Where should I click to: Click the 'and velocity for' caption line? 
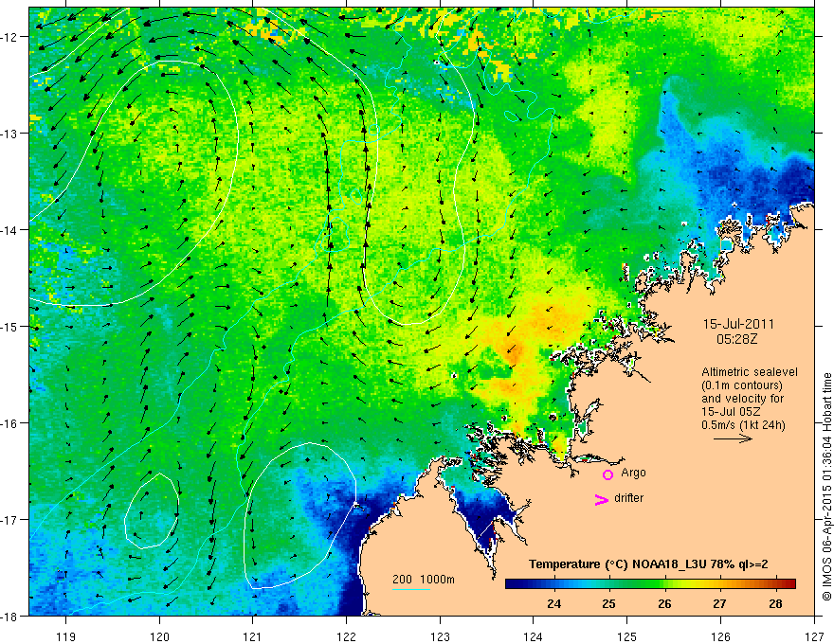(x=742, y=399)
